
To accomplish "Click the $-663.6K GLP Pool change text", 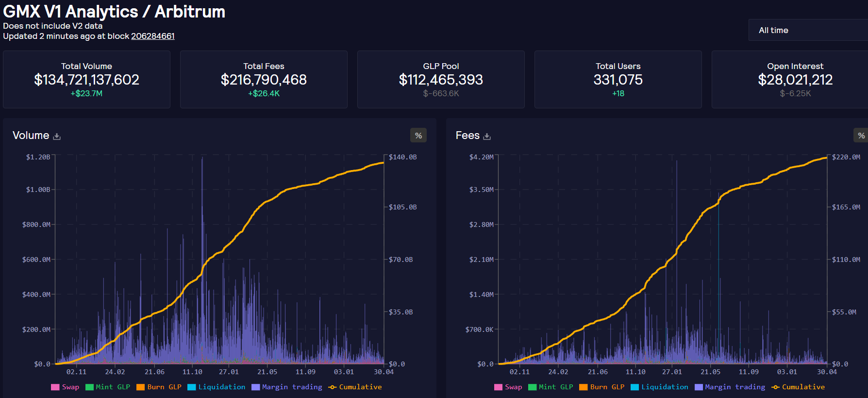I will (441, 93).
